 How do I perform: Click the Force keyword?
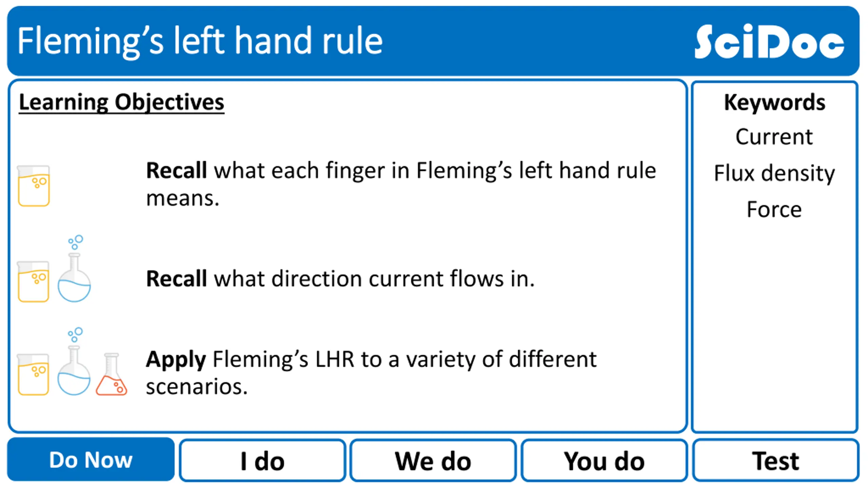[x=774, y=209]
